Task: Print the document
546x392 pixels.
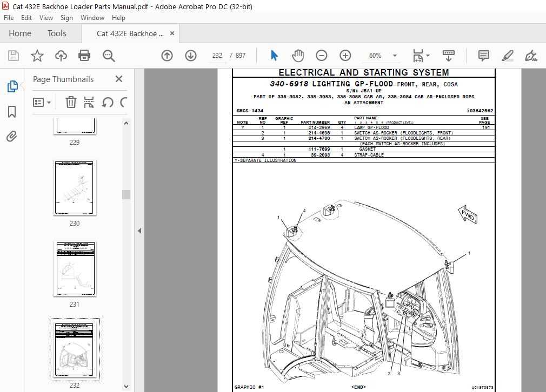Action: [x=84, y=56]
